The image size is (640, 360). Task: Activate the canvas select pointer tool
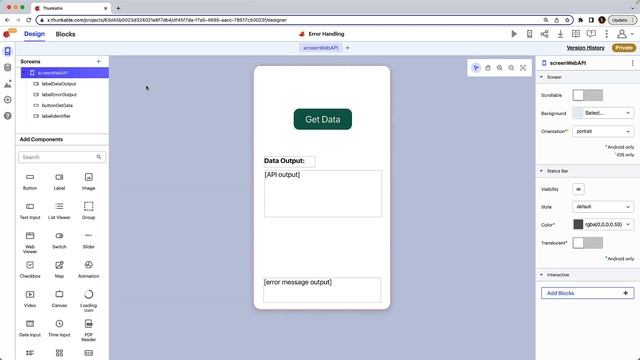tap(476, 68)
